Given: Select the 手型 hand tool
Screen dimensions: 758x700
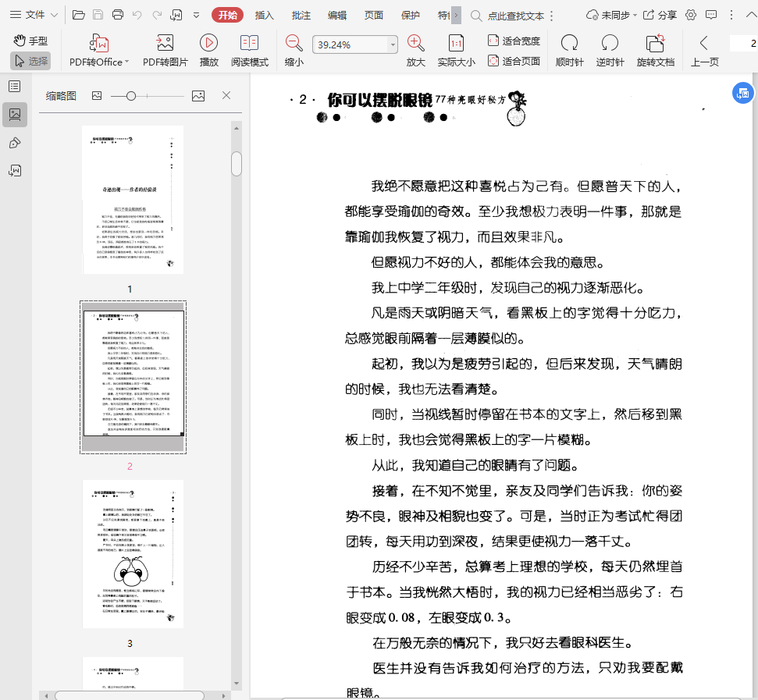Looking at the screenshot, I should coord(30,41).
